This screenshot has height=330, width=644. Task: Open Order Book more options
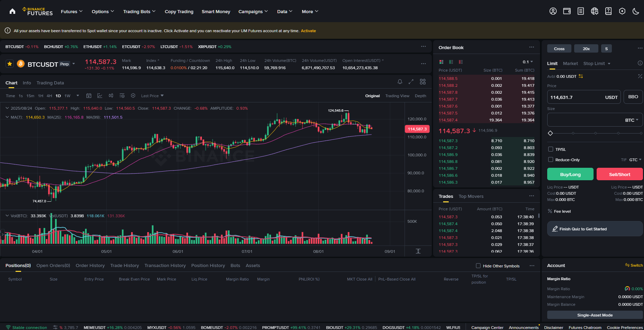click(532, 47)
